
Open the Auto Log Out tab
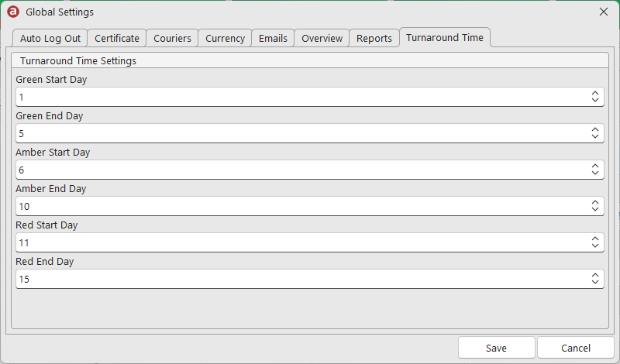pyautogui.click(x=50, y=39)
